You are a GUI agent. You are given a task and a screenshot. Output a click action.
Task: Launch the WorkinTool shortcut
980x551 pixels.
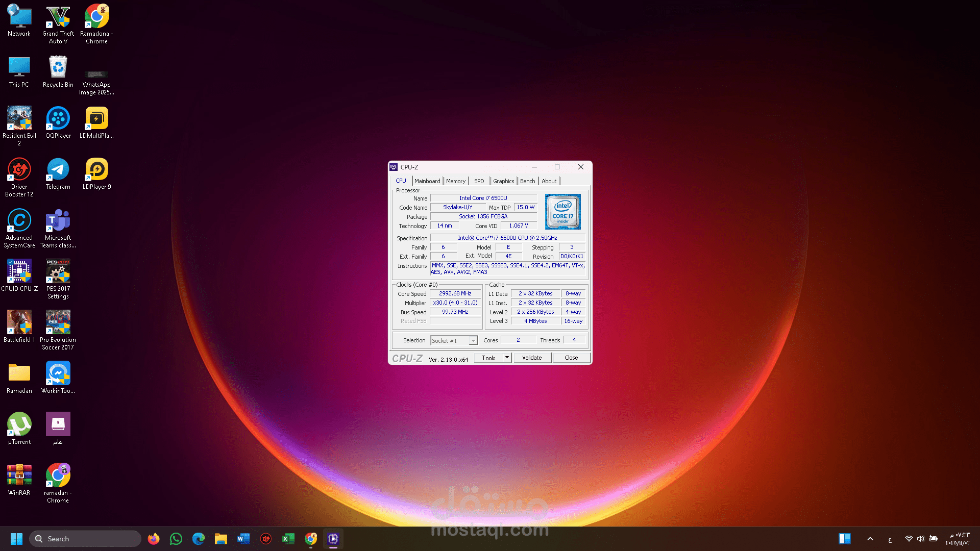tap(58, 378)
